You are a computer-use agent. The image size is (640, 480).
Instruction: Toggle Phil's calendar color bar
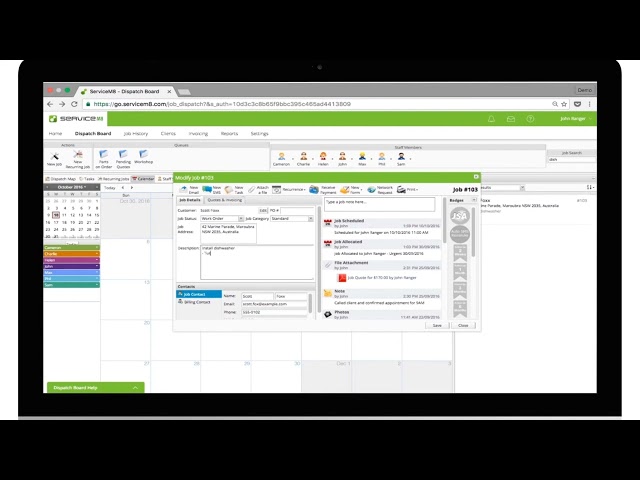point(71,279)
